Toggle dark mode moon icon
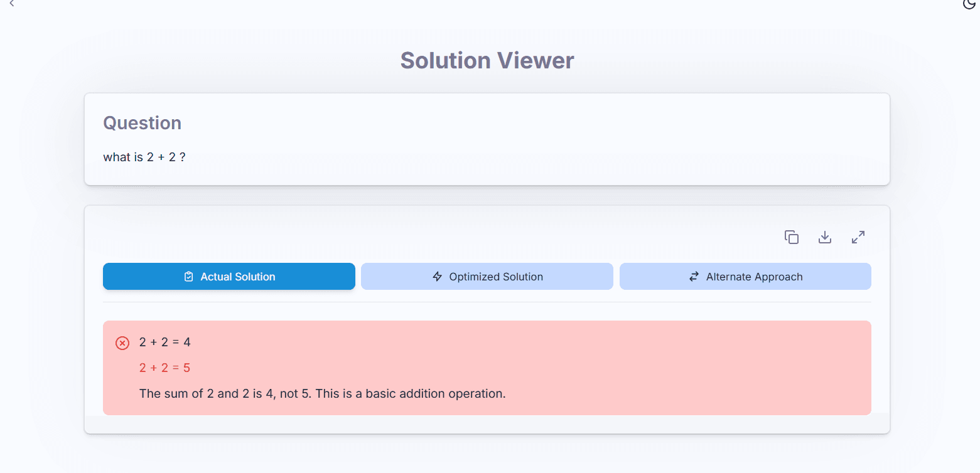The image size is (980, 473). tap(969, 4)
